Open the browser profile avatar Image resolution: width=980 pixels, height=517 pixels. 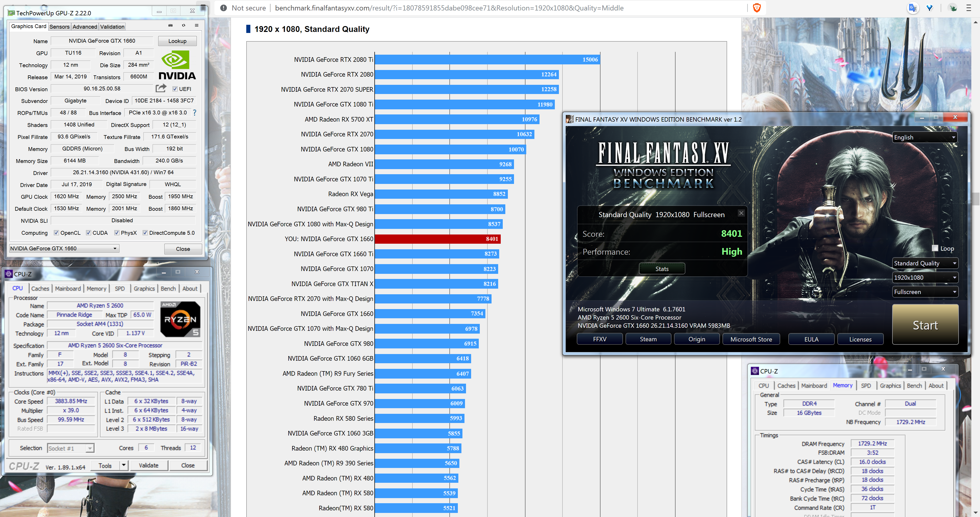[953, 8]
